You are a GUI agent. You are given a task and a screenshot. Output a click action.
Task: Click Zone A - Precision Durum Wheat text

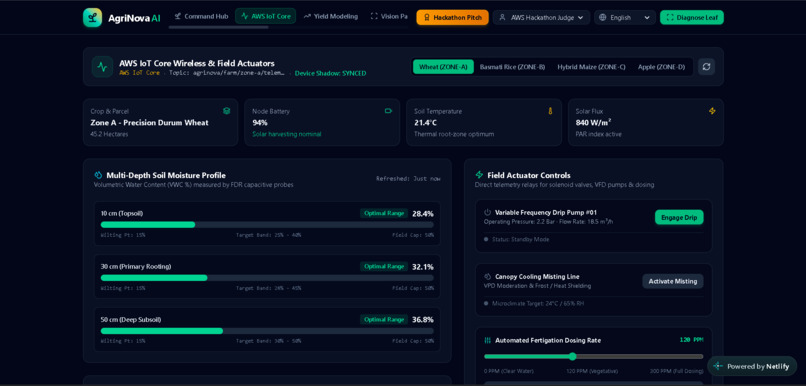click(150, 123)
